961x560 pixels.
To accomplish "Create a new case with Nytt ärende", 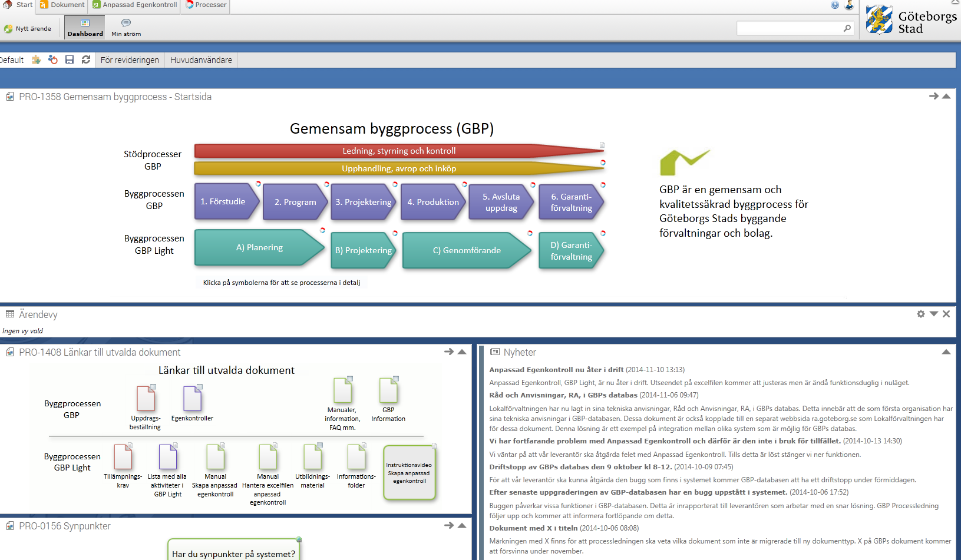I will click(x=28, y=28).
